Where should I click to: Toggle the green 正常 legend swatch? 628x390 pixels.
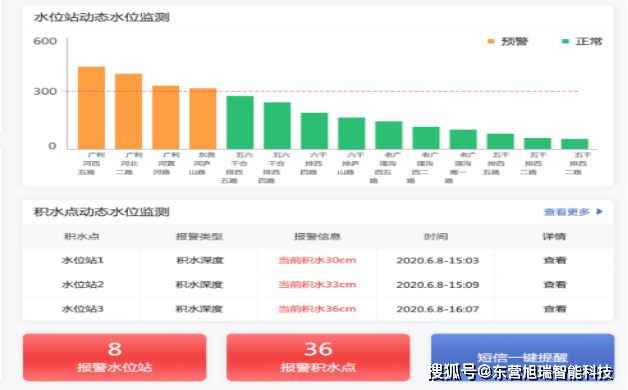coord(565,41)
